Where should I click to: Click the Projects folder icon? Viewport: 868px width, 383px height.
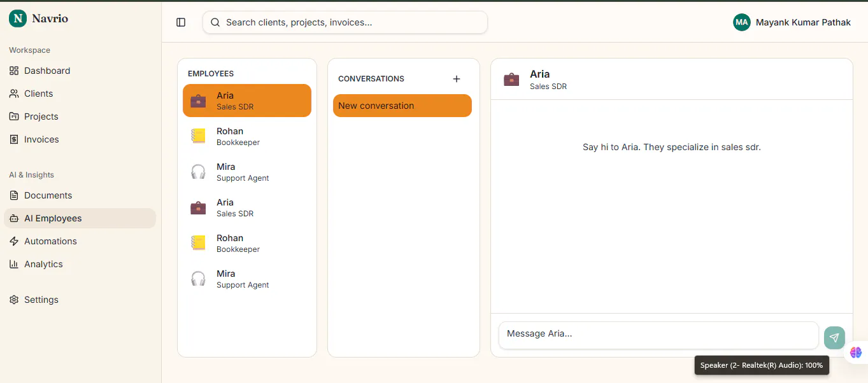14,116
